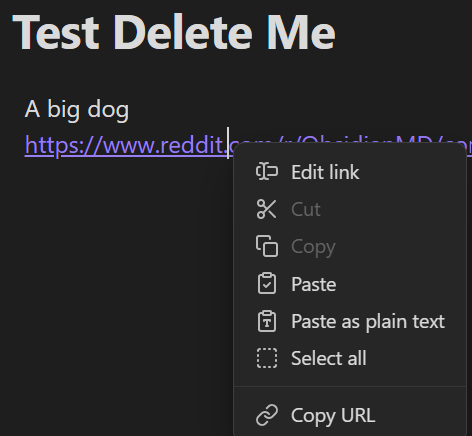
Task: Choose Copy URL menu item
Action: click(350, 415)
